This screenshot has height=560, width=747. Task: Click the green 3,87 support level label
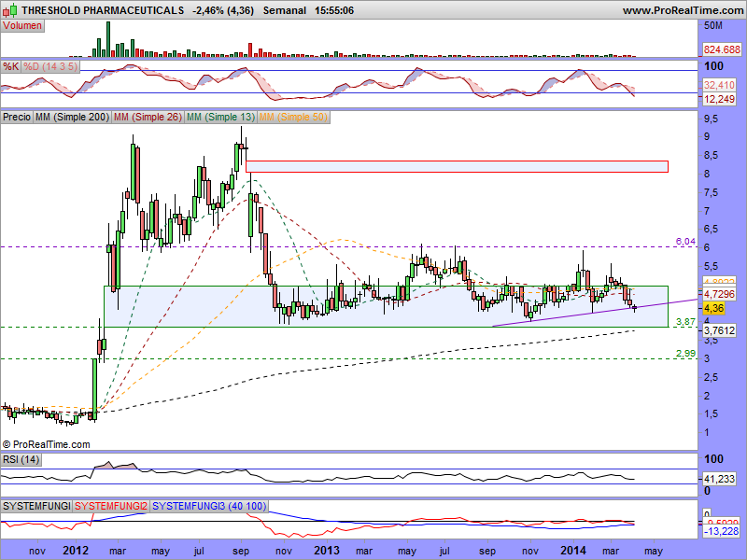pyautogui.click(x=685, y=321)
